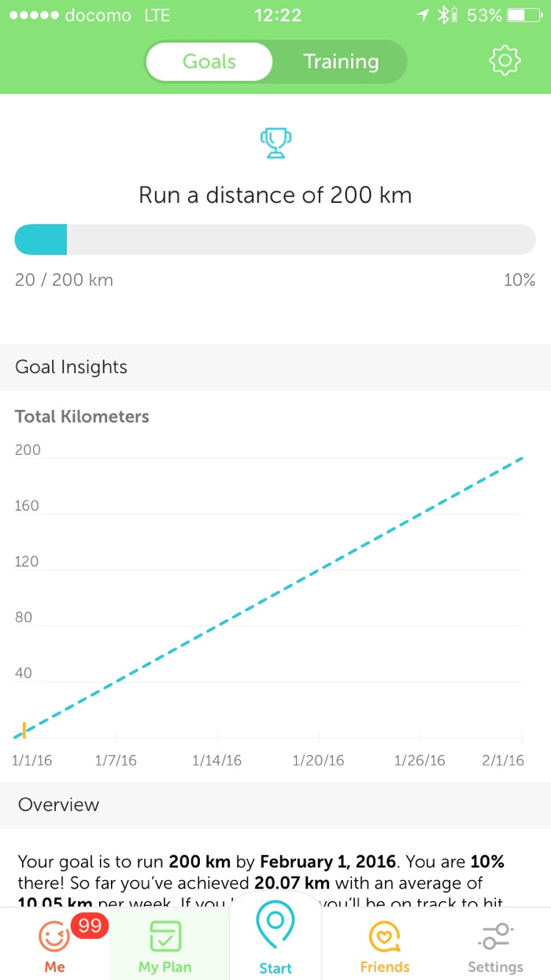Tap the trophy goal icon
551x980 pixels.
click(275, 144)
